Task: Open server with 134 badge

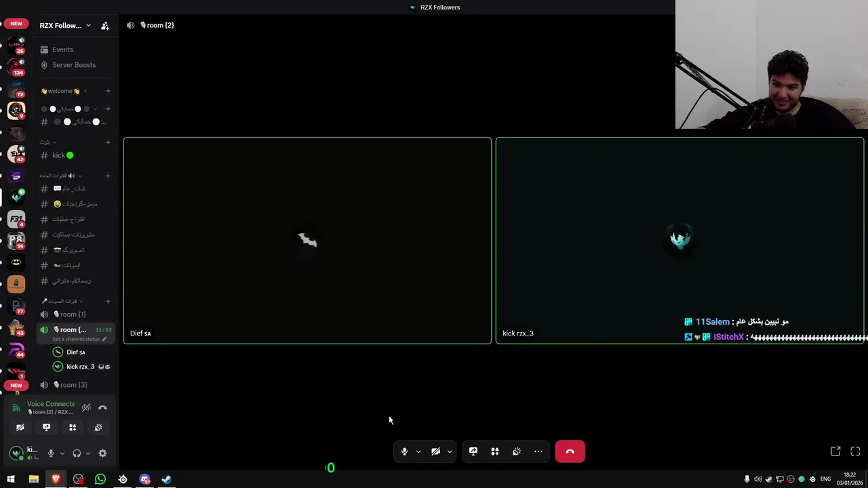Action: (16, 66)
